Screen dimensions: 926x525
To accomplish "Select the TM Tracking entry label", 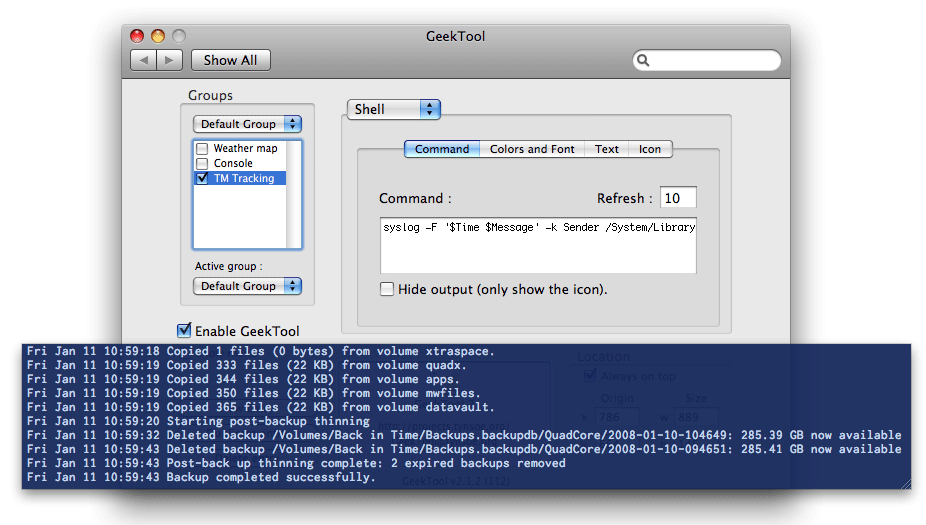I will (244, 178).
